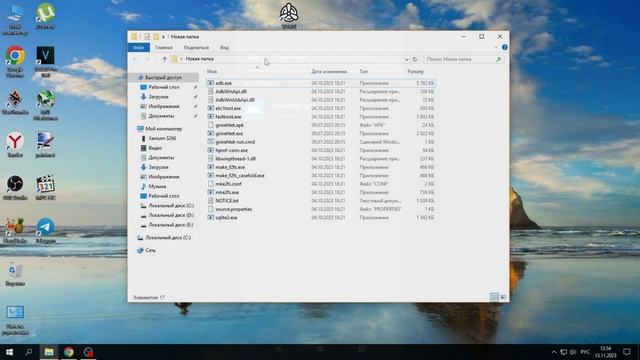Open the Telegram desktop shortcut
The width and height of the screenshot is (640, 360).
click(45, 231)
